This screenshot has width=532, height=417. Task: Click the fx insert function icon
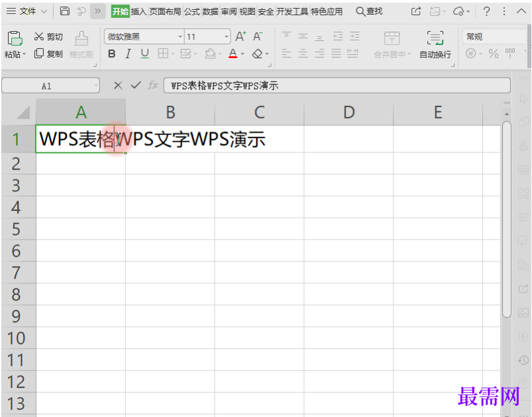153,85
